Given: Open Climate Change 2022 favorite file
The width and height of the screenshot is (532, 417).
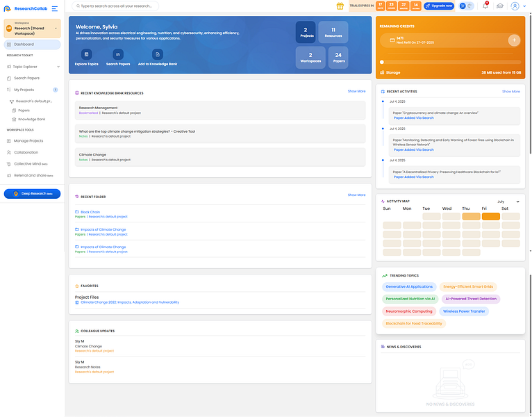Looking at the screenshot, I should [130, 302].
